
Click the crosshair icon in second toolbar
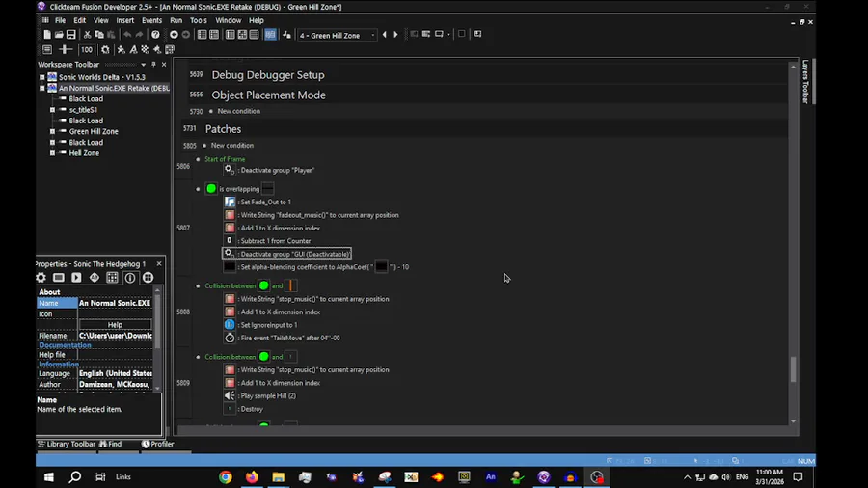tap(66, 50)
